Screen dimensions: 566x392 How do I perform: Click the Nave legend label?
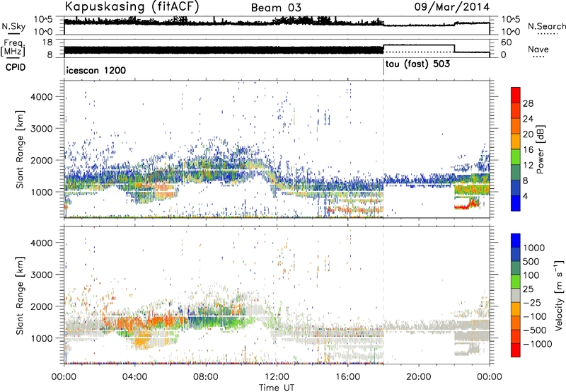coord(538,49)
